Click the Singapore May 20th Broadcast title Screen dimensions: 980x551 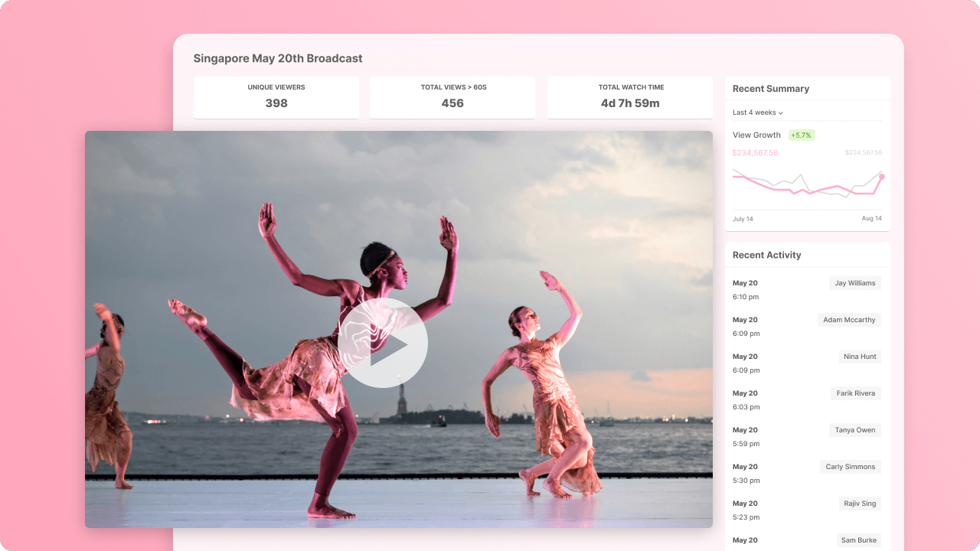[278, 58]
